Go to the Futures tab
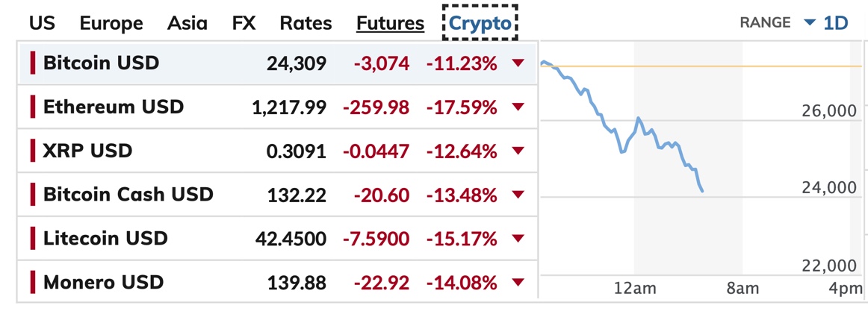 390,23
